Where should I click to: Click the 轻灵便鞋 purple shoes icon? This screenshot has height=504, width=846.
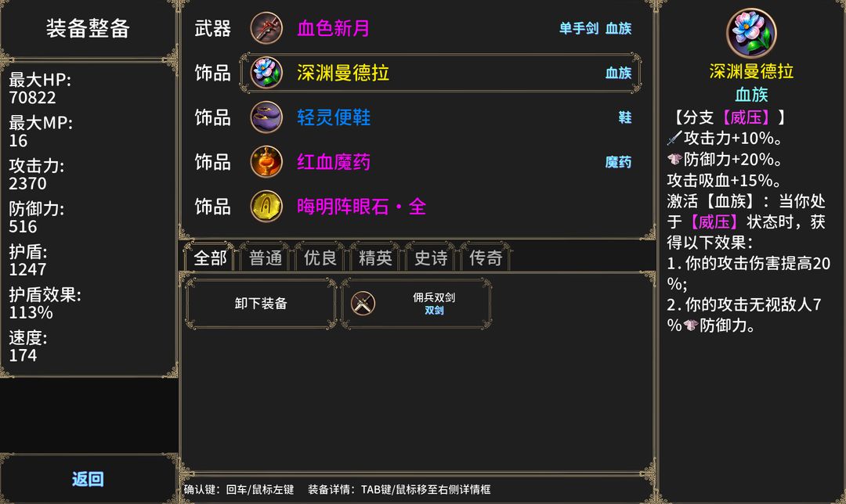click(x=266, y=117)
